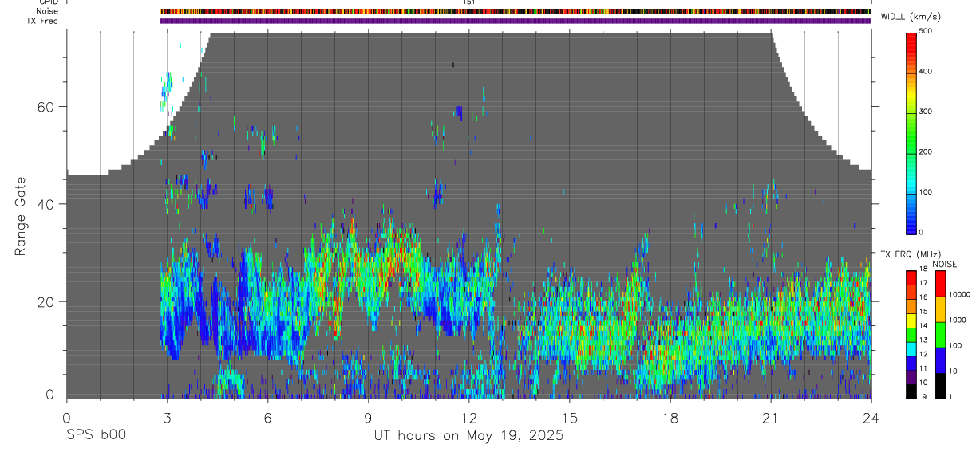Click x-axis tick label '24'
This screenshot has width=980, height=452.
pyautogui.click(x=871, y=418)
